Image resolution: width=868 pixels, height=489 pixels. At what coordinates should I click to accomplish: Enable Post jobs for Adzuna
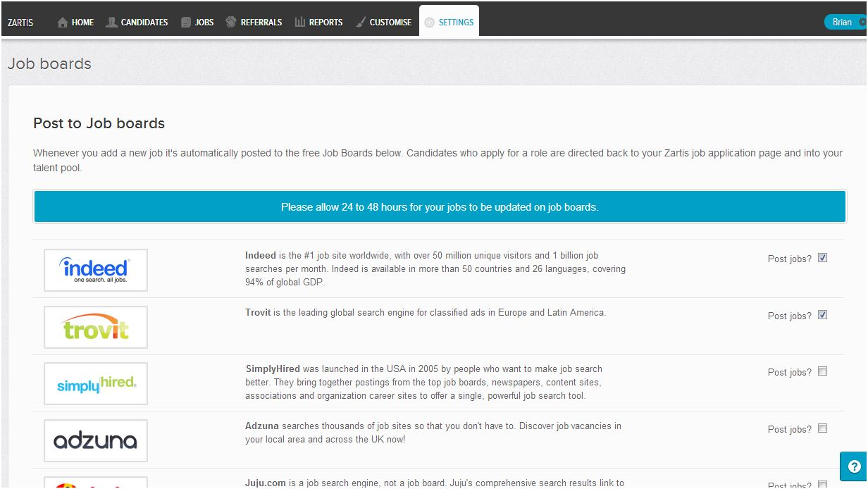tap(822, 428)
